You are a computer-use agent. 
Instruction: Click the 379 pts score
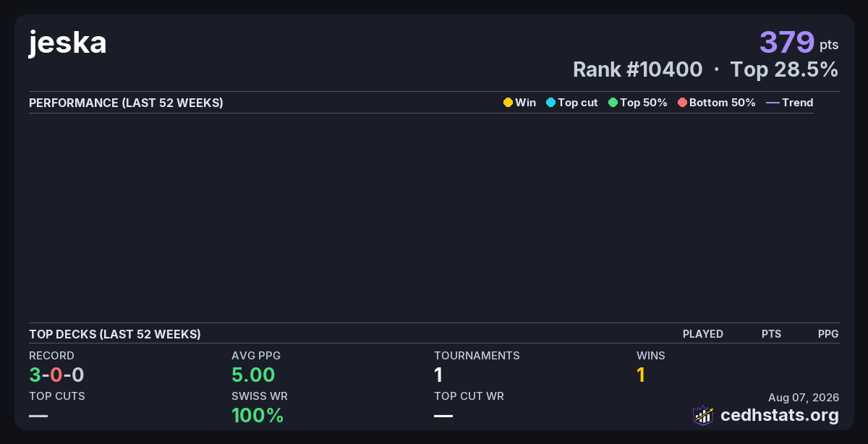799,42
